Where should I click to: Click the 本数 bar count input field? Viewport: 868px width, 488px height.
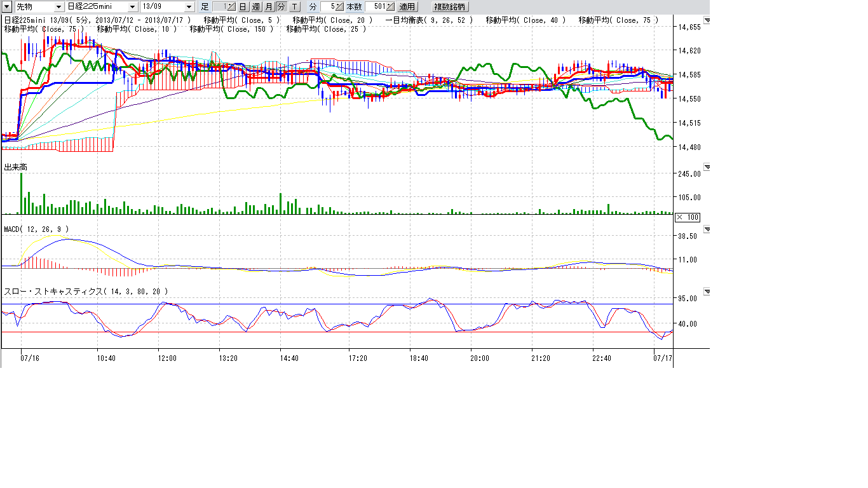[375, 6]
